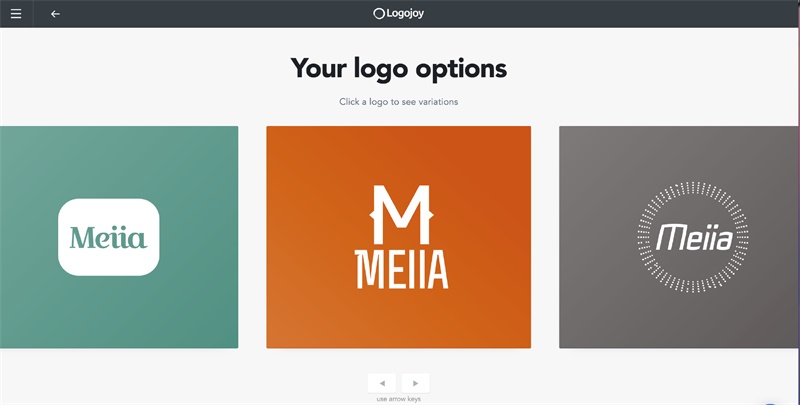
Task: Click the large M monogram symbol
Action: [x=401, y=215]
